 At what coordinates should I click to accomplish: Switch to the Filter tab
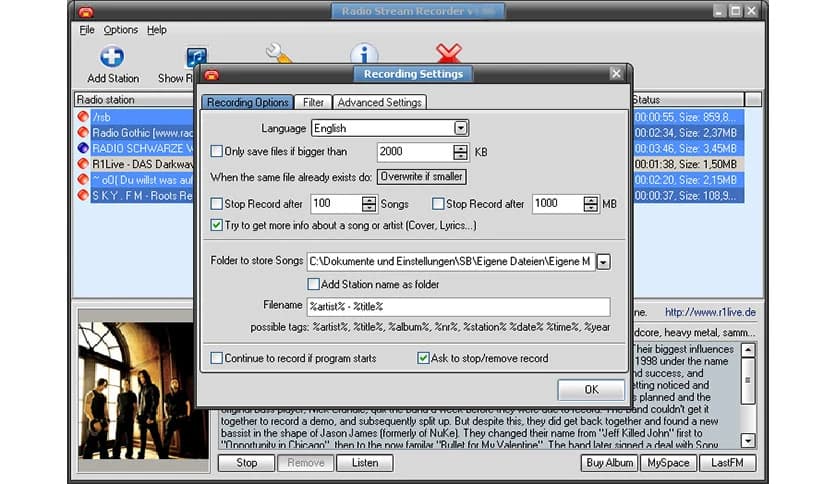tap(313, 102)
